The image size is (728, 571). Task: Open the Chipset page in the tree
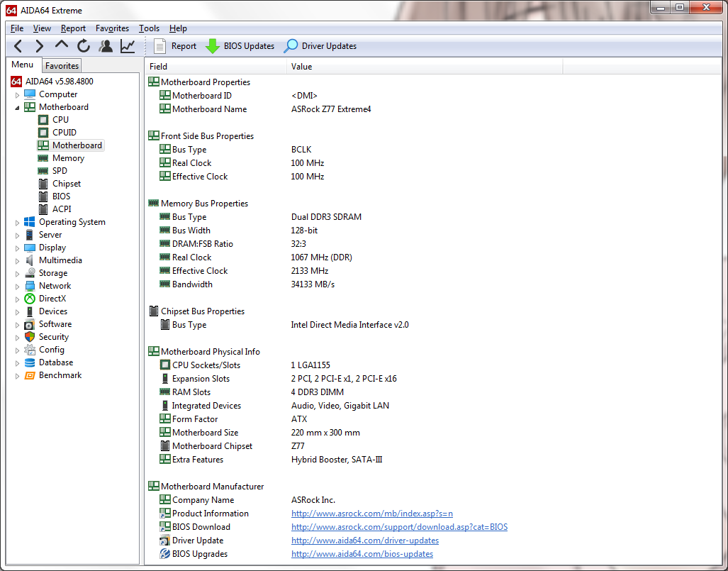click(x=67, y=184)
